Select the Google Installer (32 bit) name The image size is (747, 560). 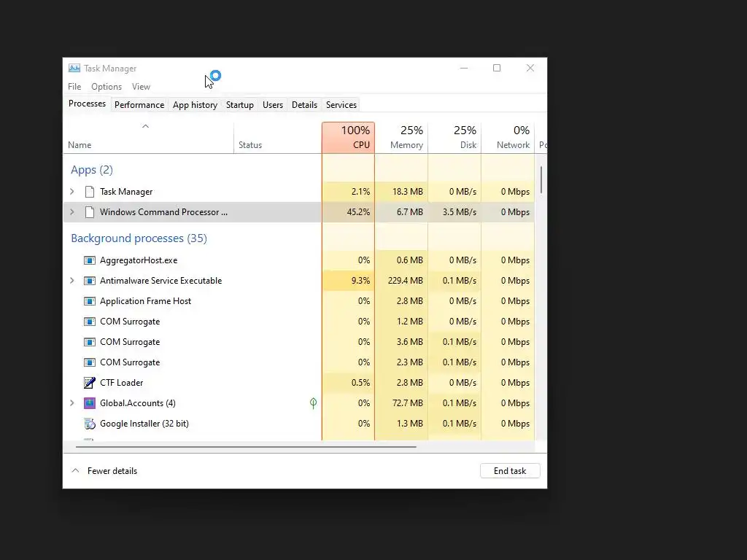tap(144, 424)
